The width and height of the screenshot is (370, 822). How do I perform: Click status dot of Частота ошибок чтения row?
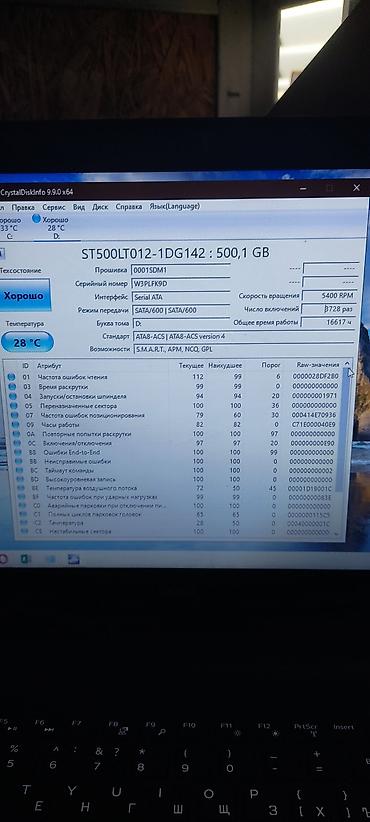tap(12, 377)
